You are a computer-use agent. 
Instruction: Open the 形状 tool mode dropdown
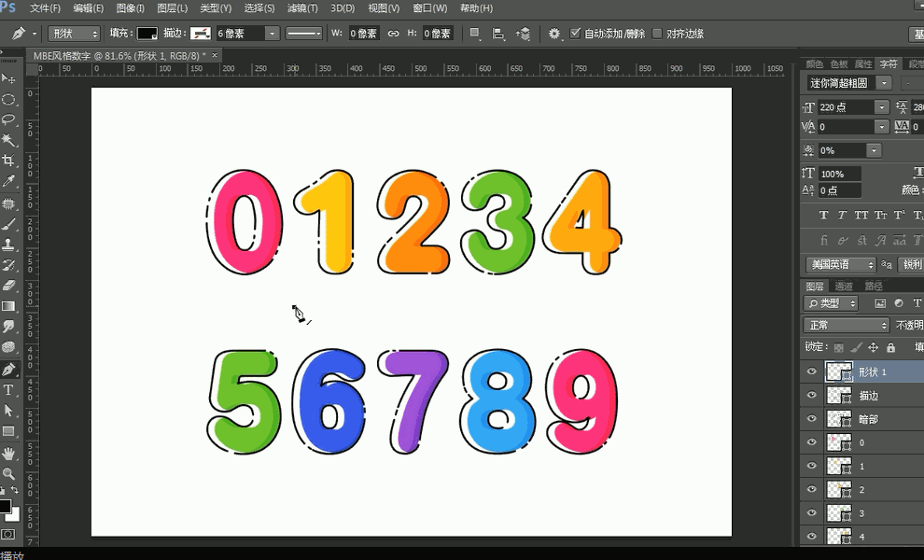click(x=75, y=34)
